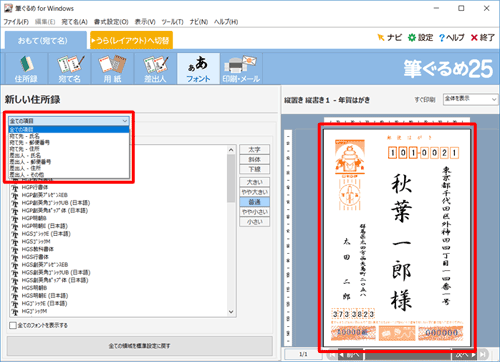Open the ナビ(N) menu
Screen dimensions: 500x362
coord(199,22)
